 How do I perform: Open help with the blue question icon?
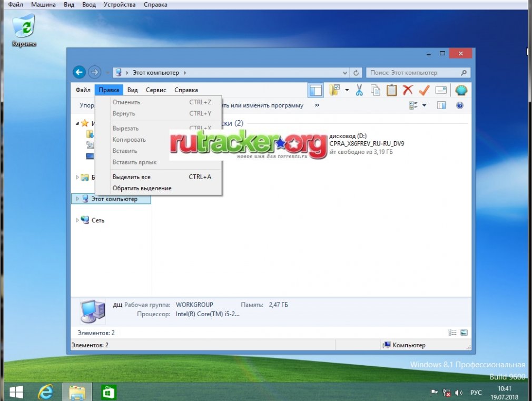[x=460, y=105]
